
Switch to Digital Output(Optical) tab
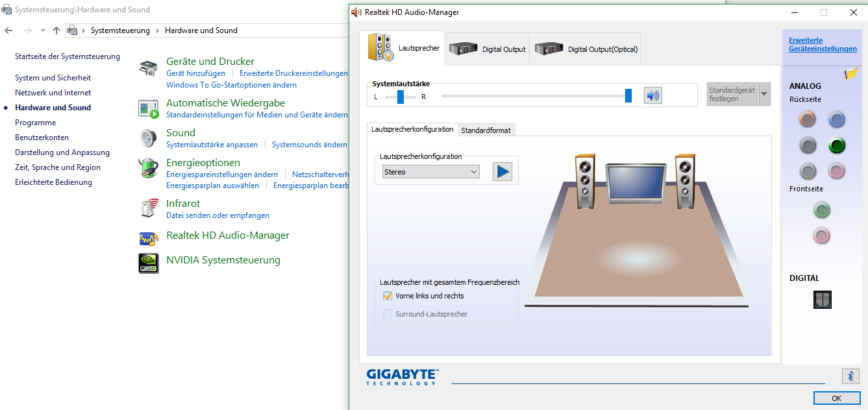click(x=585, y=49)
